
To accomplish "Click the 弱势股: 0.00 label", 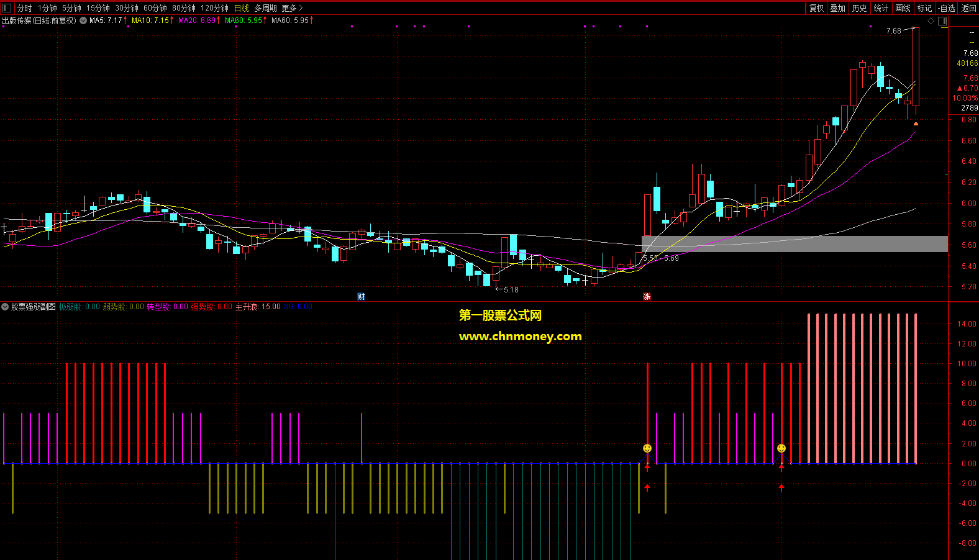I will (x=123, y=307).
